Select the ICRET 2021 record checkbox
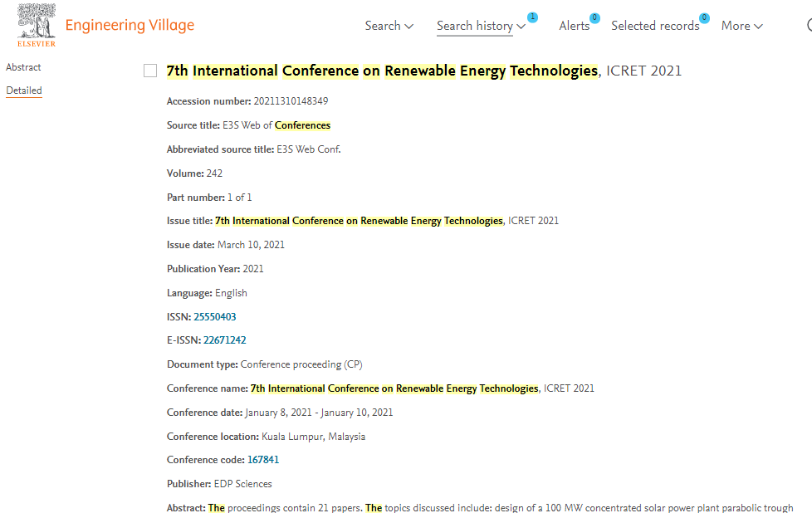The width and height of the screenshot is (812, 513). 150,71
